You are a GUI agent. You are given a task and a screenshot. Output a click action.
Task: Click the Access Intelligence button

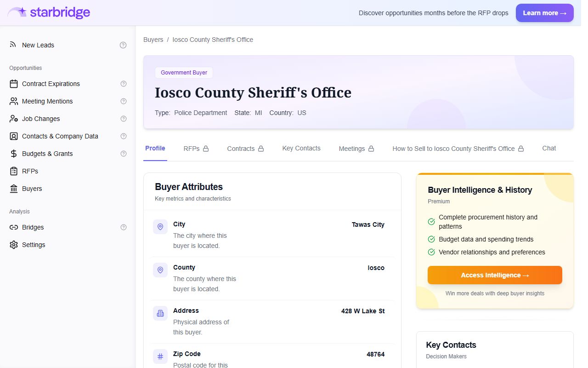495,275
